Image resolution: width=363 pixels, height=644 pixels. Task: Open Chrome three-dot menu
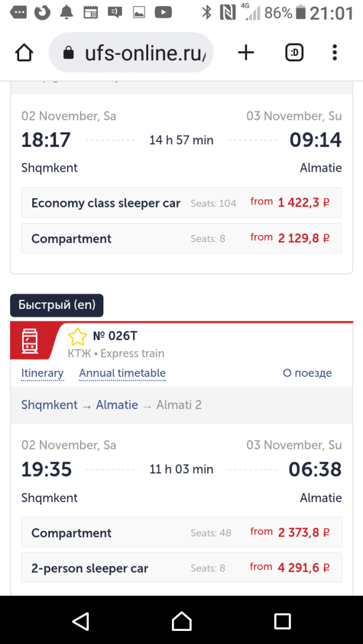click(x=334, y=52)
